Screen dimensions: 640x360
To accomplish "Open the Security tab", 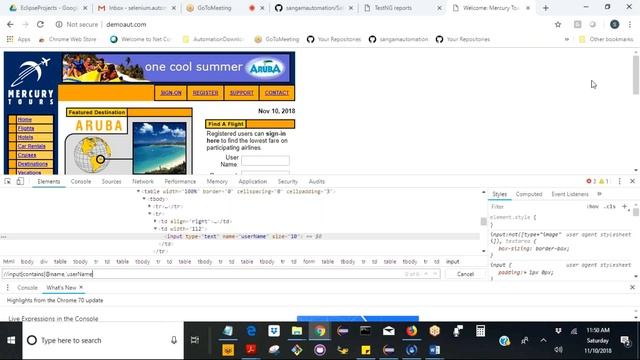I will pos(288,181).
